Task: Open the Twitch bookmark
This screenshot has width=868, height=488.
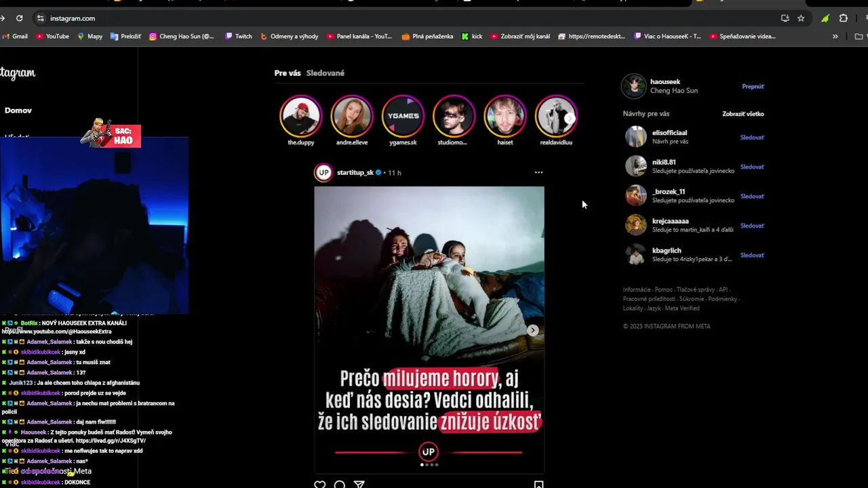Action: 239,37
